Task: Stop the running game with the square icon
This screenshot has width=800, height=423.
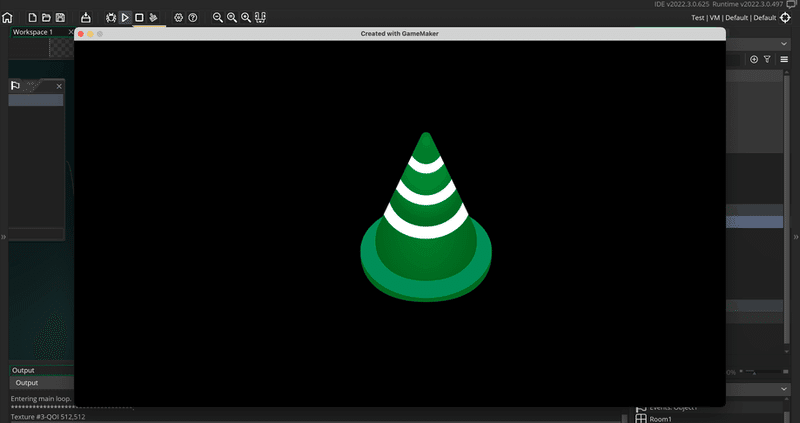Action: point(139,18)
